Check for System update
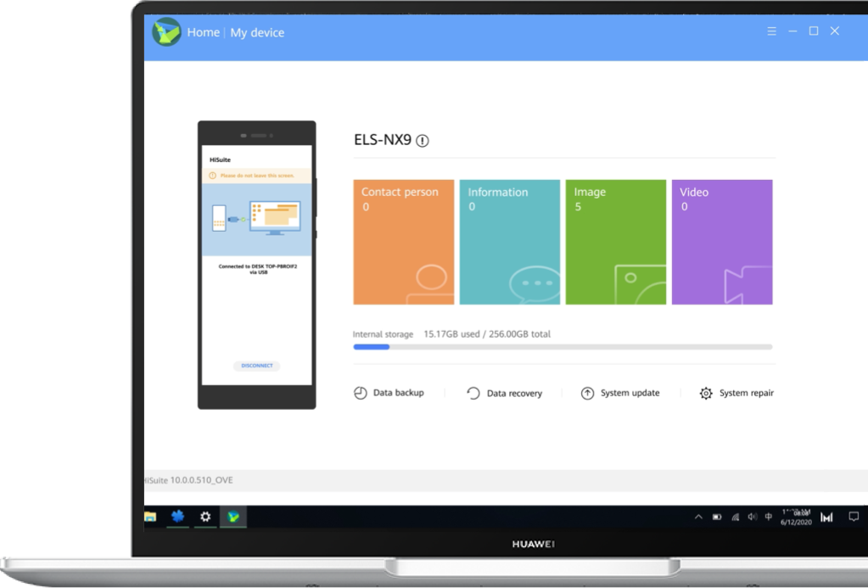Screen dimensions: 868x588 619,394
